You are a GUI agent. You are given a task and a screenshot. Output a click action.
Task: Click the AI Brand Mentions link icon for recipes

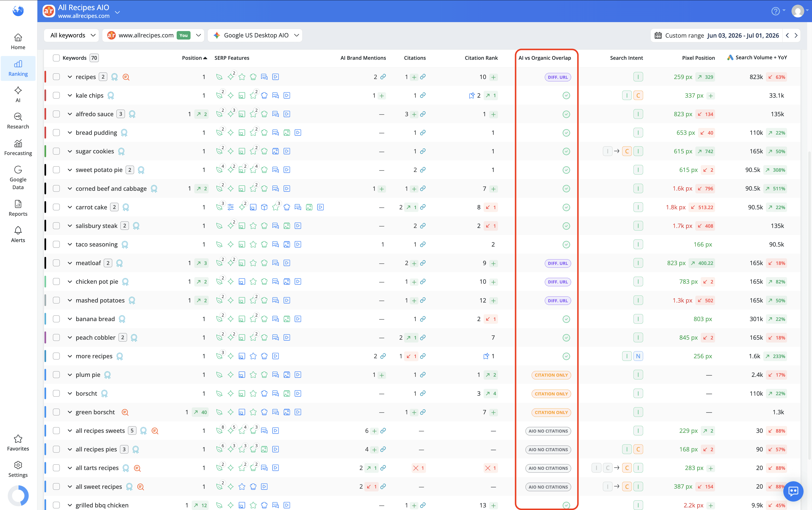[383, 77]
